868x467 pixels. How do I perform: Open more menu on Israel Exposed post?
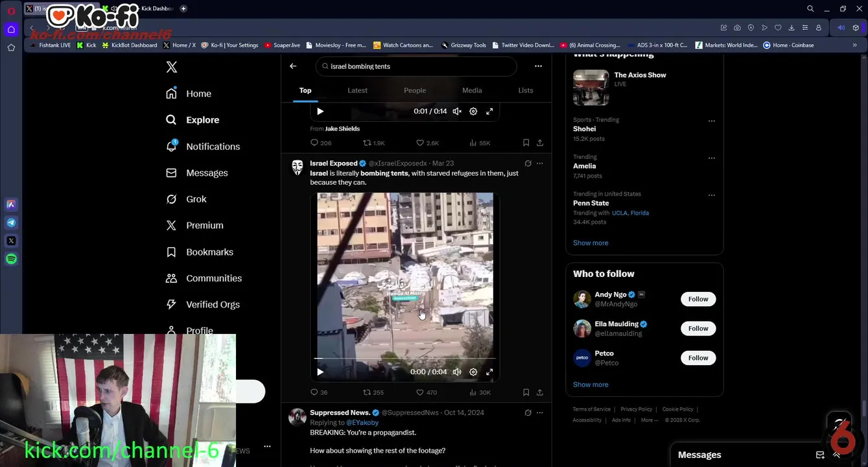click(540, 163)
